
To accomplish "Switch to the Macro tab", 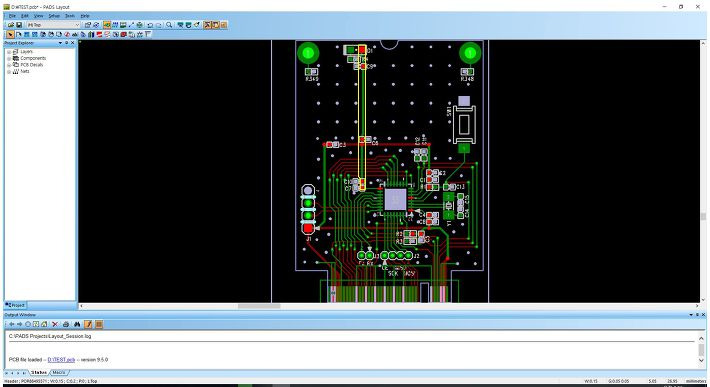I will pyautogui.click(x=59, y=373).
